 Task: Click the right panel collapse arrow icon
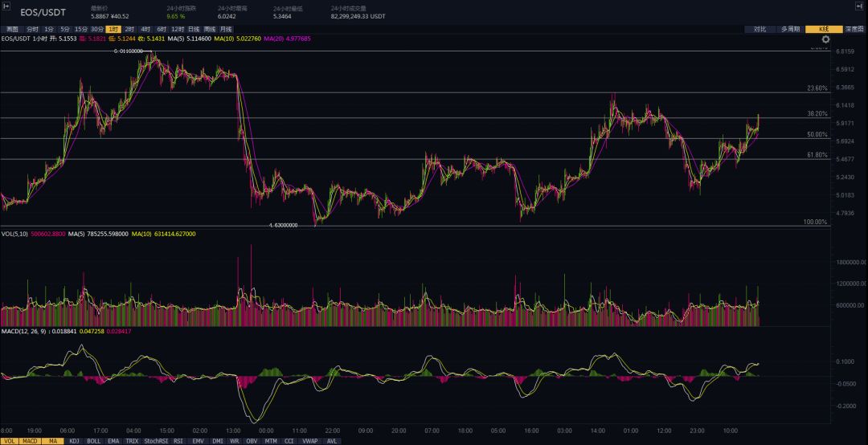(859, 6)
